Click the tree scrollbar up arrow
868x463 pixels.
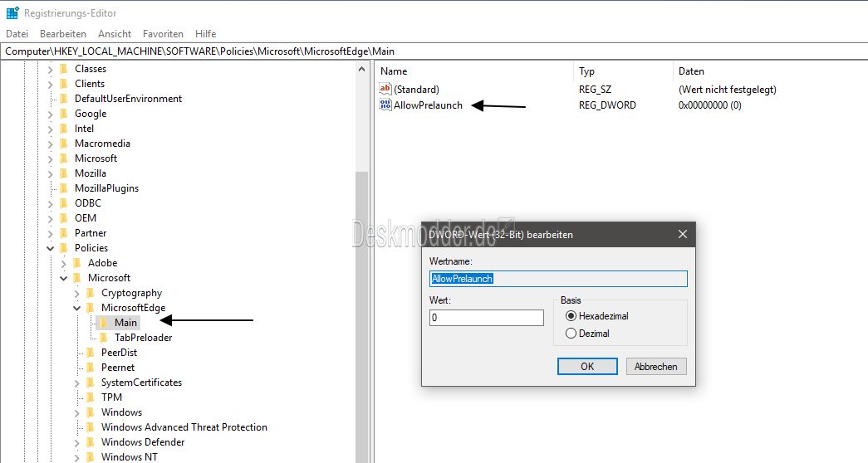click(362, 69)
